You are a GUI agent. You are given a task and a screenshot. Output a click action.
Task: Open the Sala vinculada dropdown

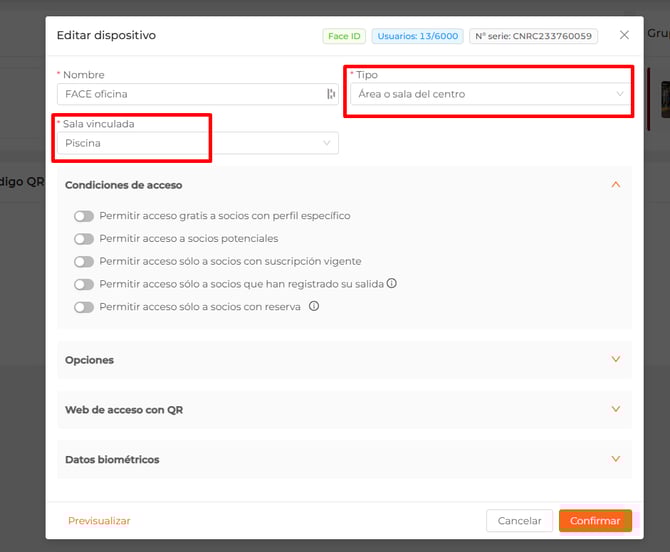tap(197, 143)
